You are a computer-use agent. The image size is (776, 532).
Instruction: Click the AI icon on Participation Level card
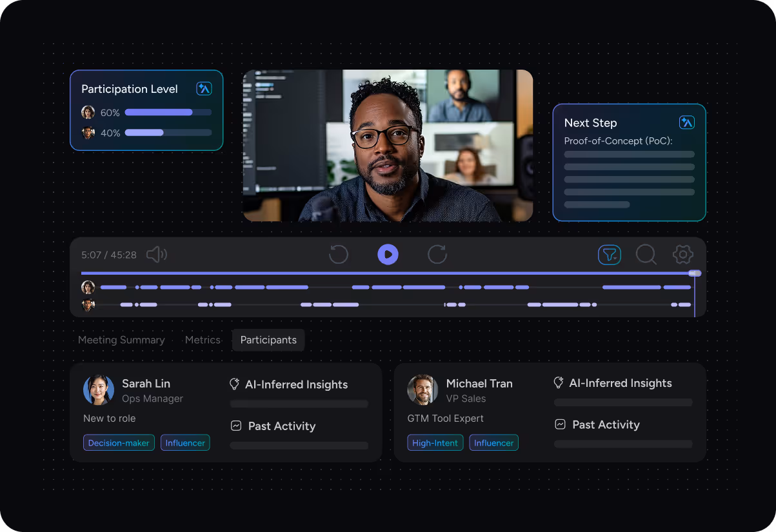[x=204, y=89]
